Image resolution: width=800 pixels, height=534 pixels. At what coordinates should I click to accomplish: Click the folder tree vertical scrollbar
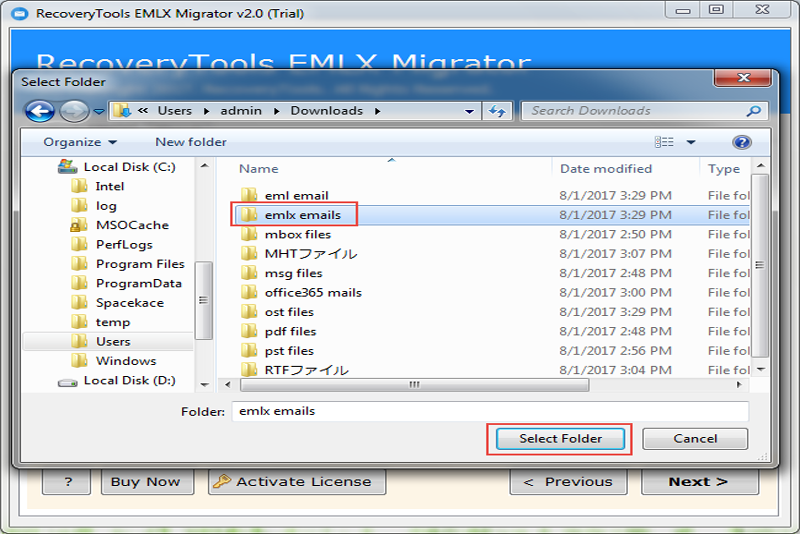pos(204,300)
